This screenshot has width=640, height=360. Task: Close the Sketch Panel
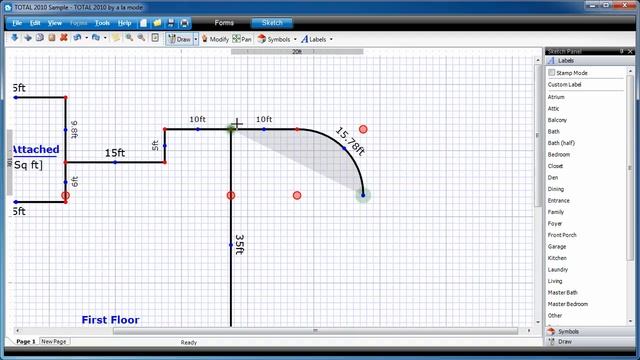(630, 51)
